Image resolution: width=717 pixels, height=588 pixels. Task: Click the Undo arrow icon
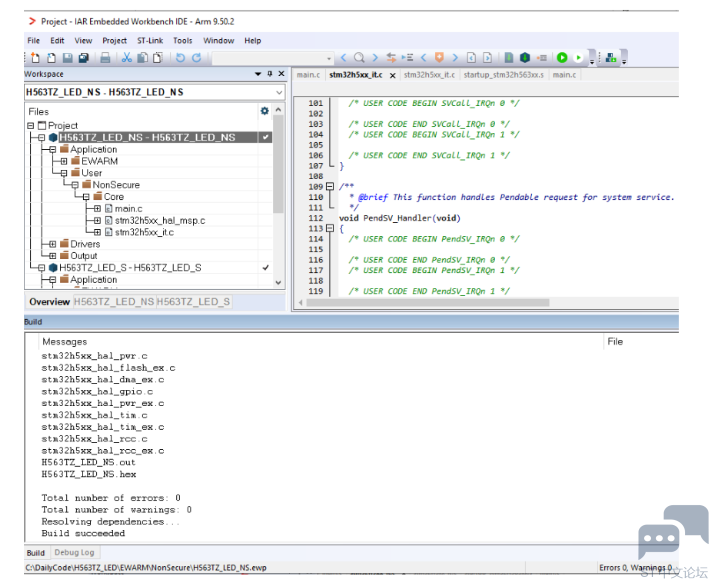point(180,58)
